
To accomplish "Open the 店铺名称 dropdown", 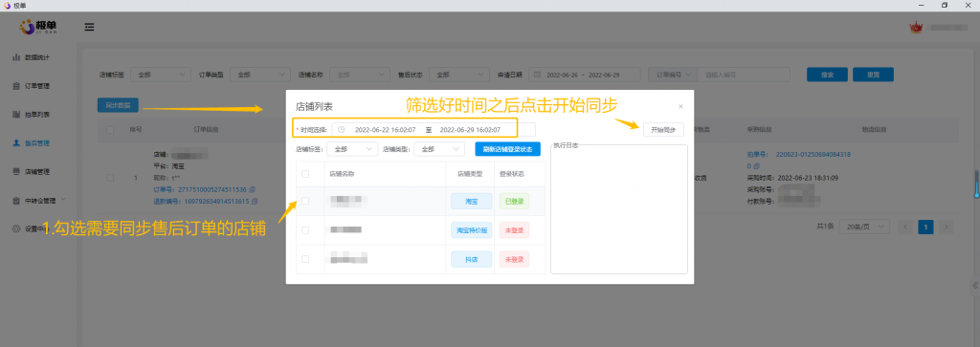I will (360, 75).
